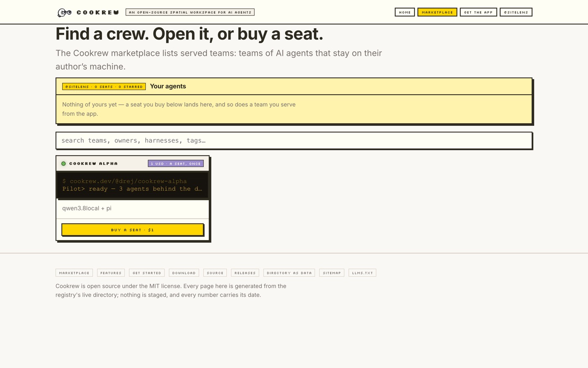This screenshot has width=588, height=368.
Task: Open the footer Marketplace link
Action: tap(74, 273)
